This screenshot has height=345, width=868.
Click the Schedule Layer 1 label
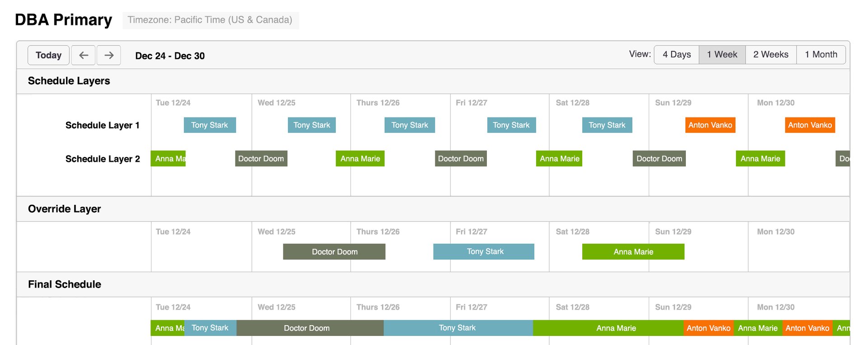[102, 125]
